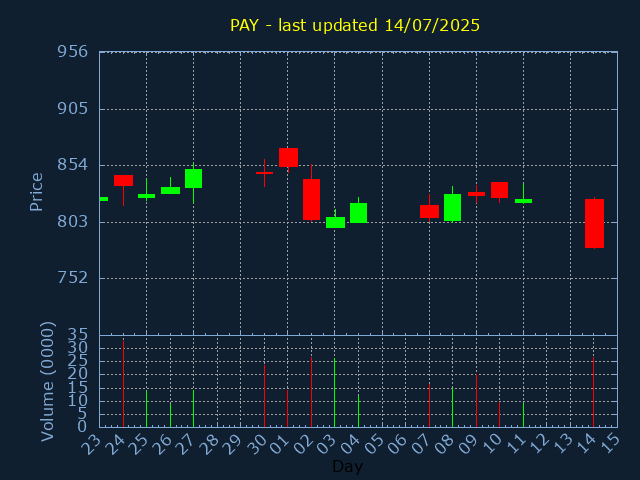640x480 pixels.
Task: Click the red volume bar for day 24
Action: pos(123,384)
